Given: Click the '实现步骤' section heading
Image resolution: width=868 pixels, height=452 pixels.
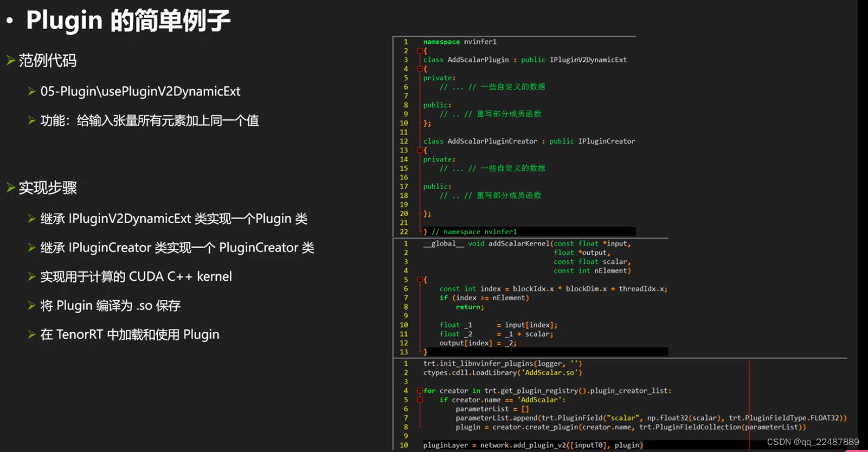Looking at the screenshot, I should (x=48, y=188).
